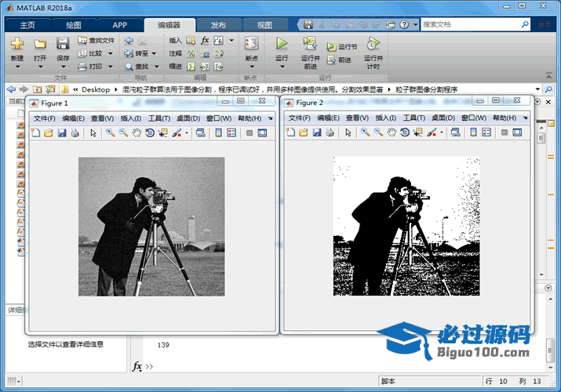The height and width of the screenshot is (392, 561).
Task: Click Desktop in the address path
Action: (x=96, y=89)
